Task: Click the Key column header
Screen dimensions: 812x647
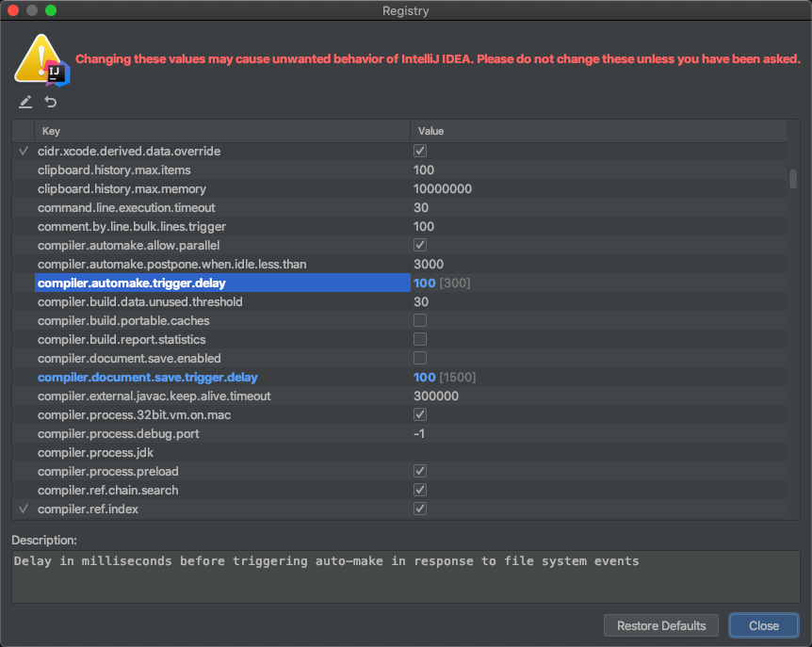Action: [x=221, y=131]
